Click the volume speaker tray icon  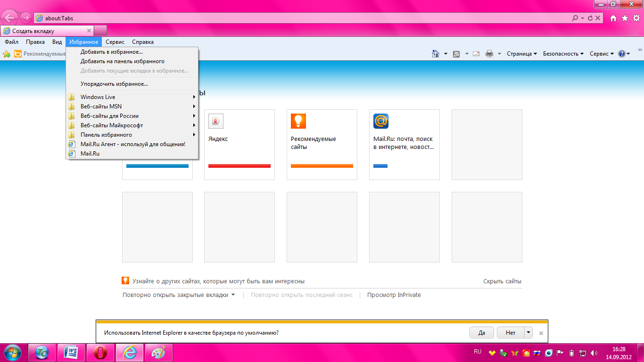(x=594, y=353)
